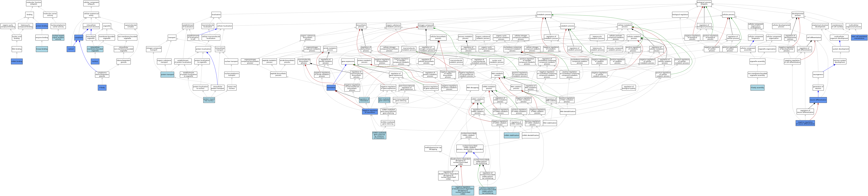
Task: Select the cellular localization node
Action: 224,26
